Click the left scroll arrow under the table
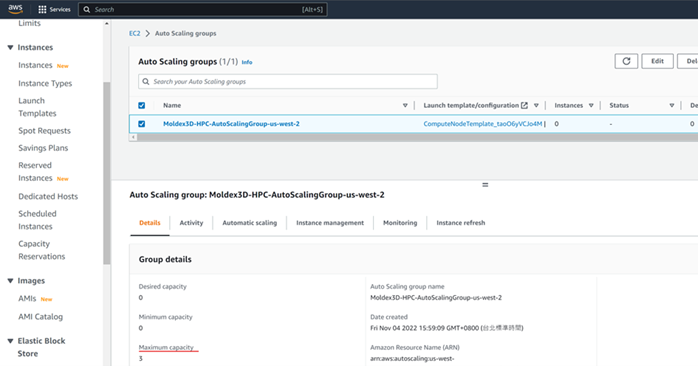 (133, 138)
